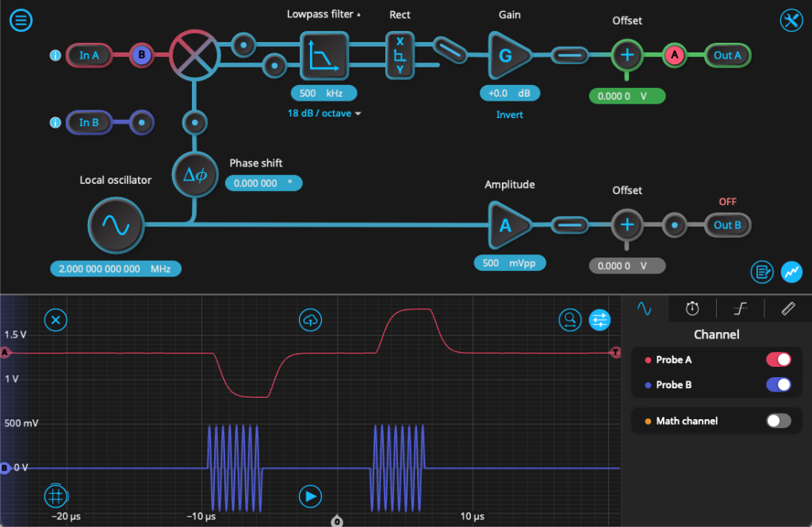
Task: Start acquisition with the play button
Action: [x=310, y=496]
